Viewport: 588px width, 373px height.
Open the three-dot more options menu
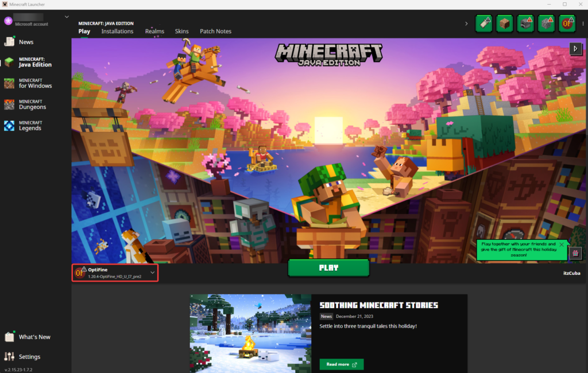point(583,24)
